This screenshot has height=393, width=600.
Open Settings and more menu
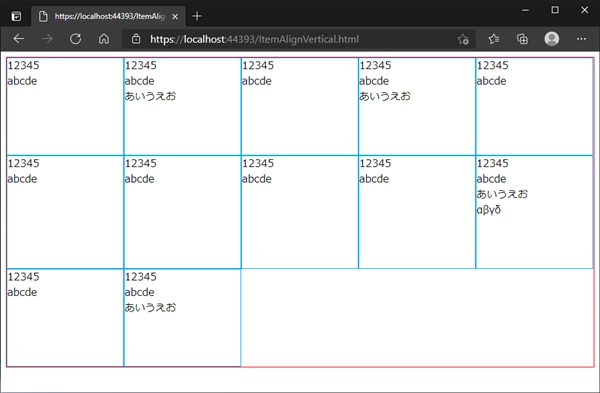point(581,39)
